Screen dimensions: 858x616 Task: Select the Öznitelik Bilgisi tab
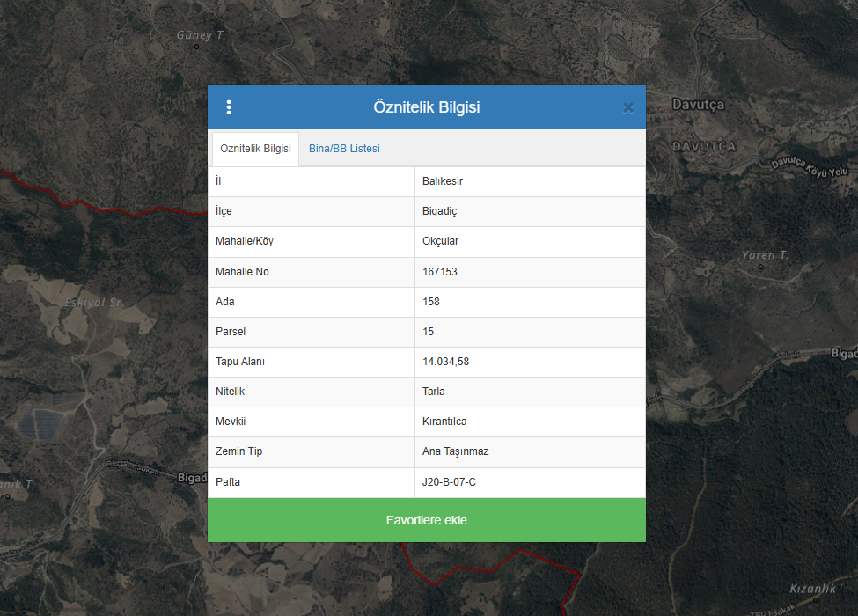[255, 149]
